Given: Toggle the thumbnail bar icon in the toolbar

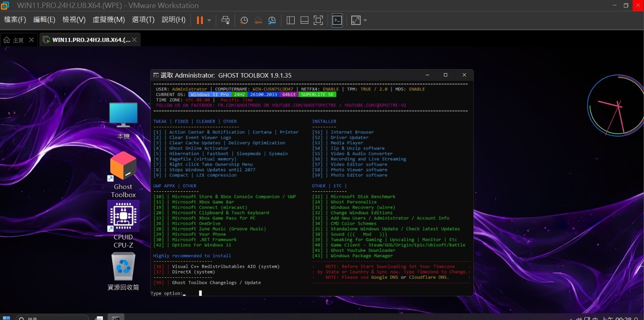Looking at the screenshot, I should click(x=304, y=20).
